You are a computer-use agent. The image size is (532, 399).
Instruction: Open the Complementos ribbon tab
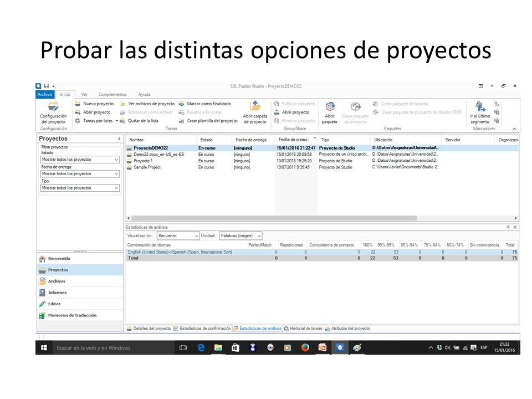[x=112, y=95]
